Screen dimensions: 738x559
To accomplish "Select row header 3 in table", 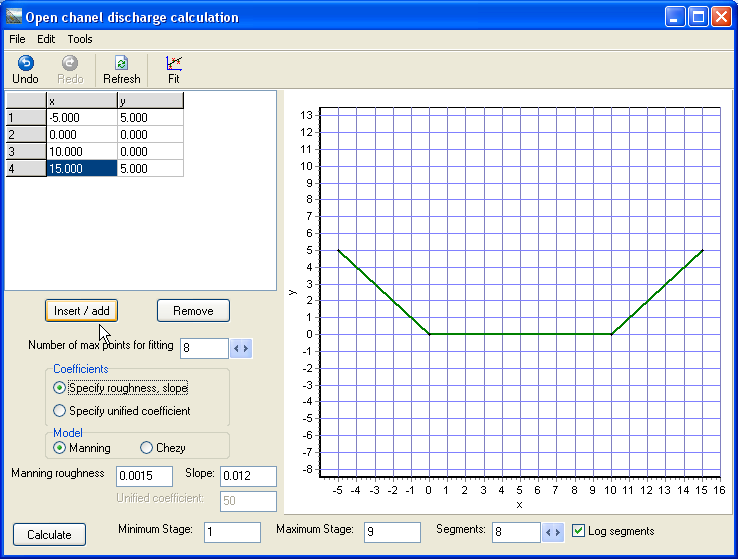I will (26, 152).
